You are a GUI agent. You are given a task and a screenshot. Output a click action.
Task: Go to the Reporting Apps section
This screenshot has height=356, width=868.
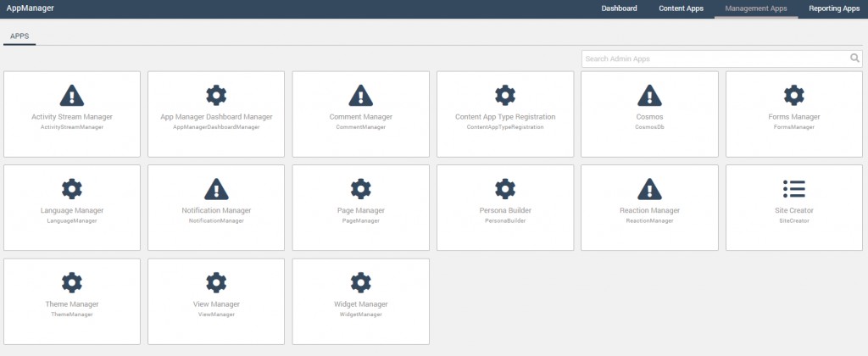point(834,8)
